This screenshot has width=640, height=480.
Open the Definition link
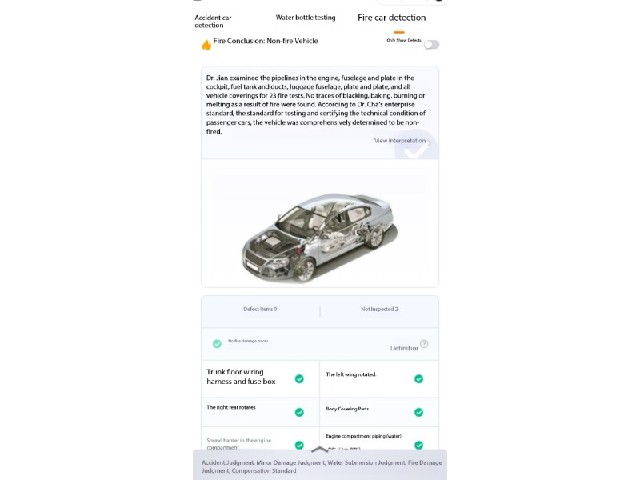[x=404, y=348]
